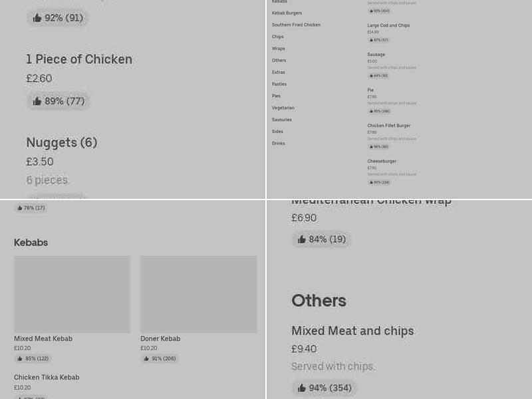Select Southern Fried Chicken category
The image size is (532, 399).
pyautogui.click(x=296, y=25)
